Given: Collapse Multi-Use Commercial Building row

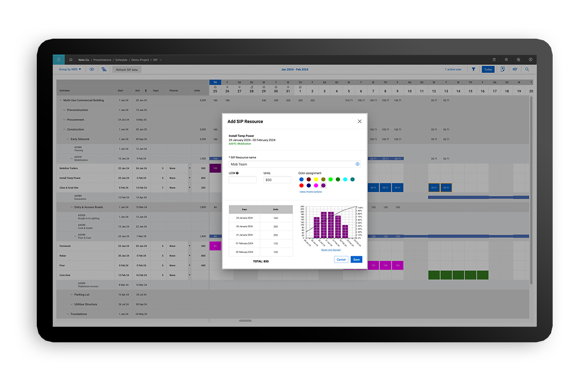Looking at the screenshot, I should tap(60, 100).
